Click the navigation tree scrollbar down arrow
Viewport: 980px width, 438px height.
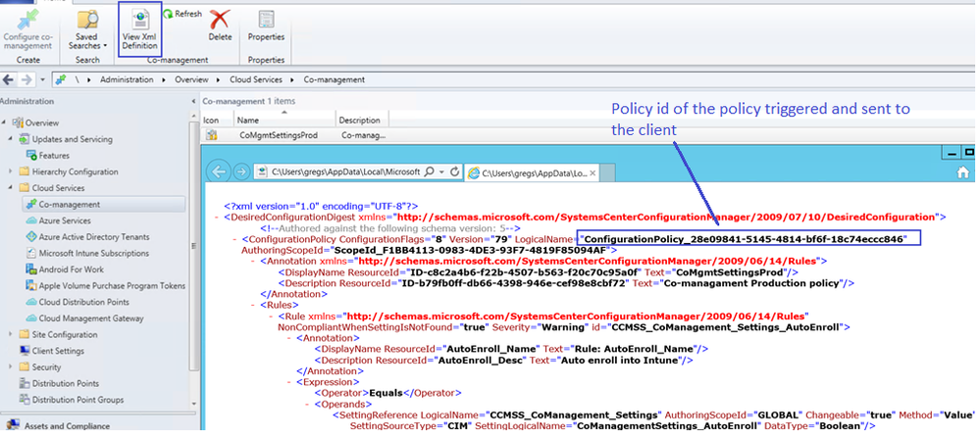click(194, 404)
